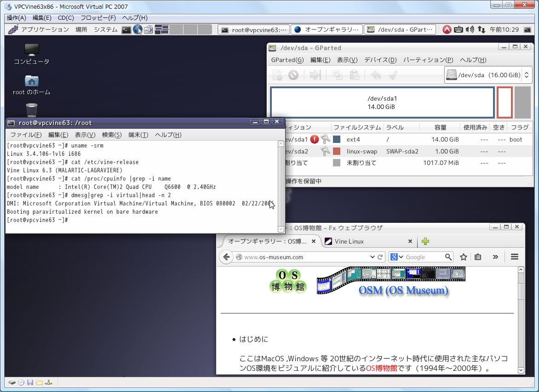This screenshot has height=392, width=539.
Task: Close the Vine Linux browser tab
Action: (x=410, y=241)
